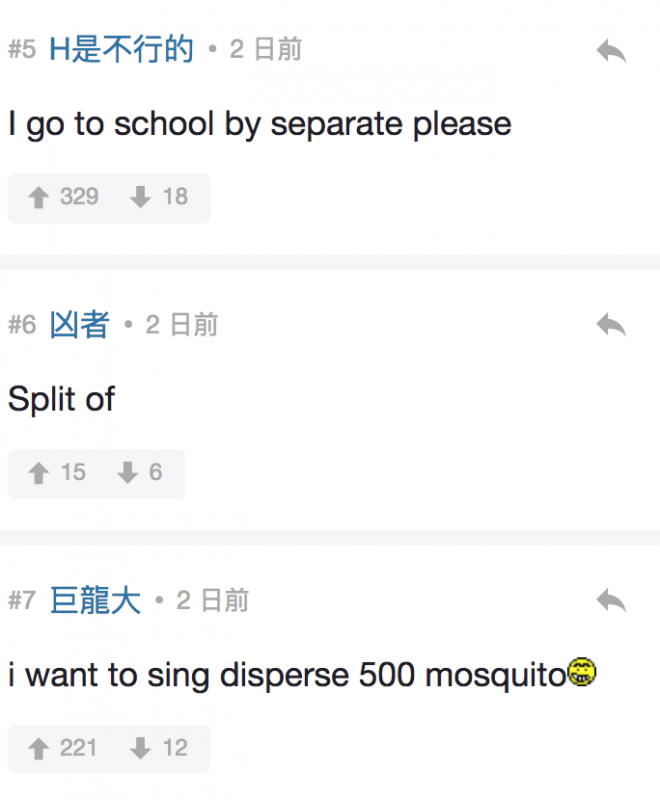660x800 pixels.
Task: Open profile of user H是不行的
Action: [x=121, y=50]
